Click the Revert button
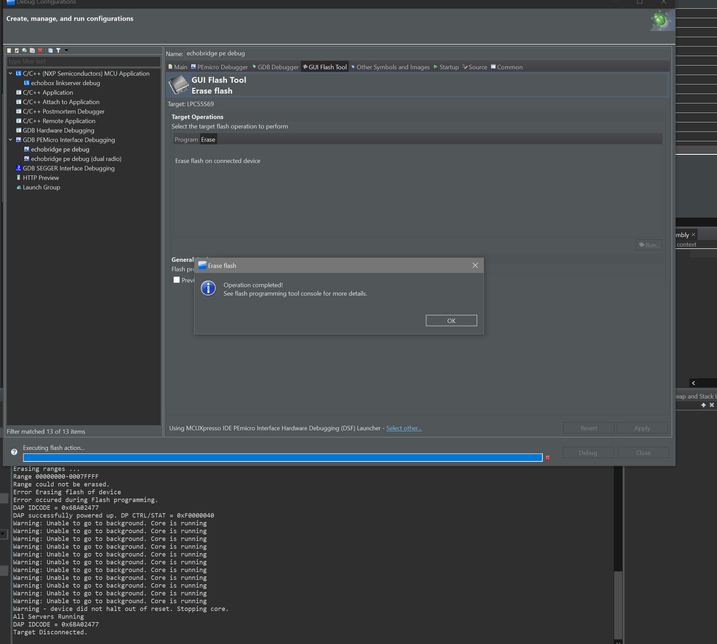 click(589, 428)
